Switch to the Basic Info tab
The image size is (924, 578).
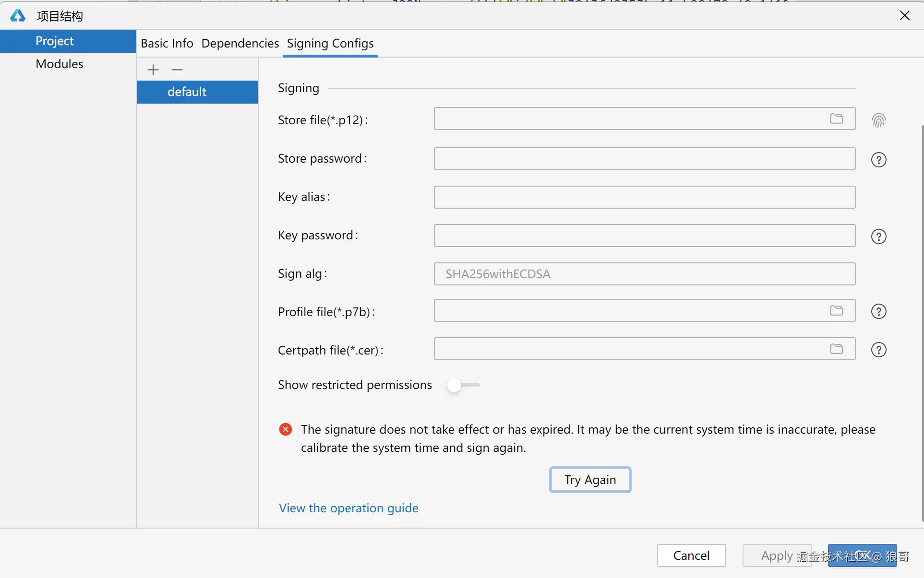click(x=167, y=44)
